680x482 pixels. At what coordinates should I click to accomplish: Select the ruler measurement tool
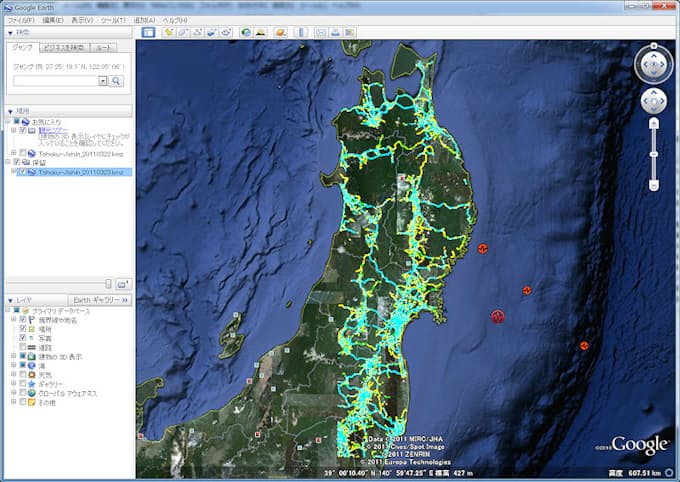pyautogui.click(x=303, y=33)
